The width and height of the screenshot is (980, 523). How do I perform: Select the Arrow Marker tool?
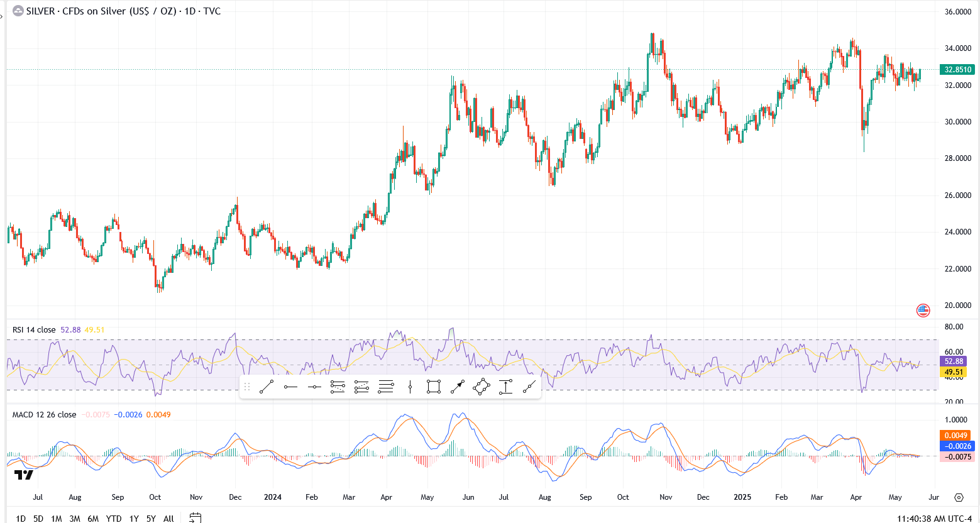457,387
